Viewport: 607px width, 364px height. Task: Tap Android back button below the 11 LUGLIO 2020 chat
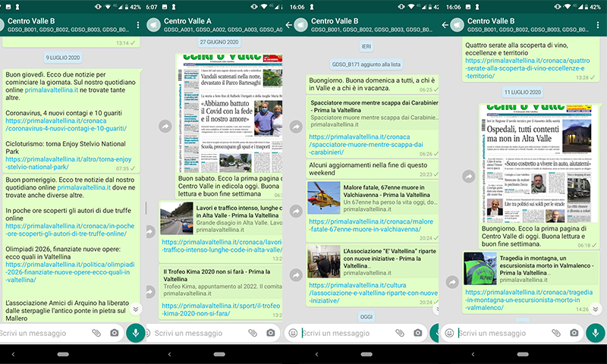click(473, 354)
